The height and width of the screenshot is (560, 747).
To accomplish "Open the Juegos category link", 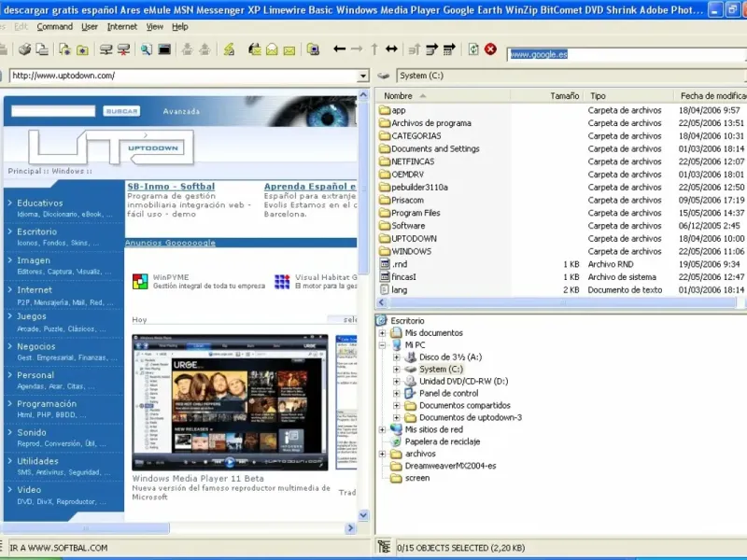I will tap(32, 316).
